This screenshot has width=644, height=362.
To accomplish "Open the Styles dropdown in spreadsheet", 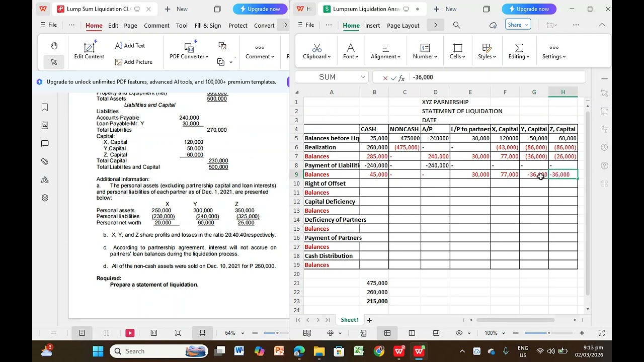I will [x=487, y=51].
